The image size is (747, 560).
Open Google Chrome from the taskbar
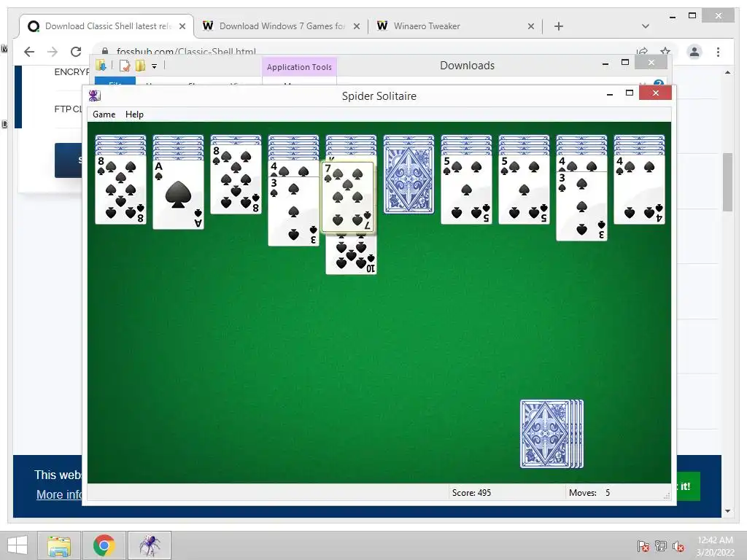coord(104,545)
